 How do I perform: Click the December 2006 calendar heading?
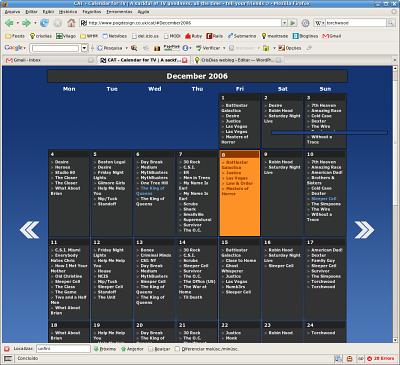[x=197, y=76]
